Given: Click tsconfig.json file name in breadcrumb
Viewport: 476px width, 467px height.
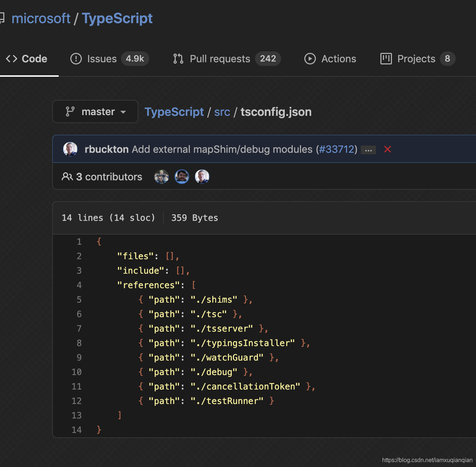Looking at the screenshot, I should [x=276, y=112].
